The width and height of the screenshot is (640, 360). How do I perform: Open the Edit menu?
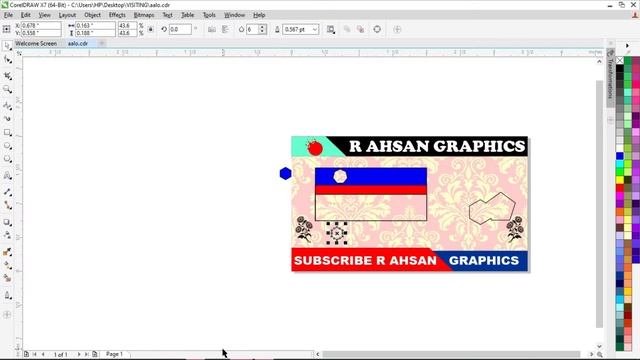pyautogui.click(x=26, y=15)
